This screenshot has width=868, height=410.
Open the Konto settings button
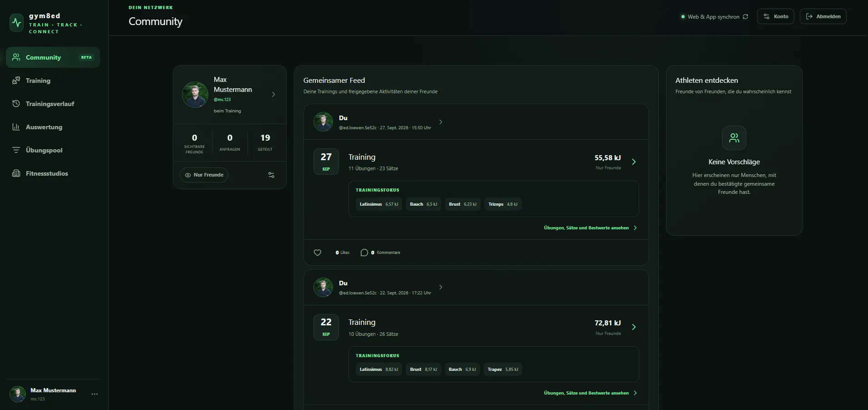tap(775, 16)
